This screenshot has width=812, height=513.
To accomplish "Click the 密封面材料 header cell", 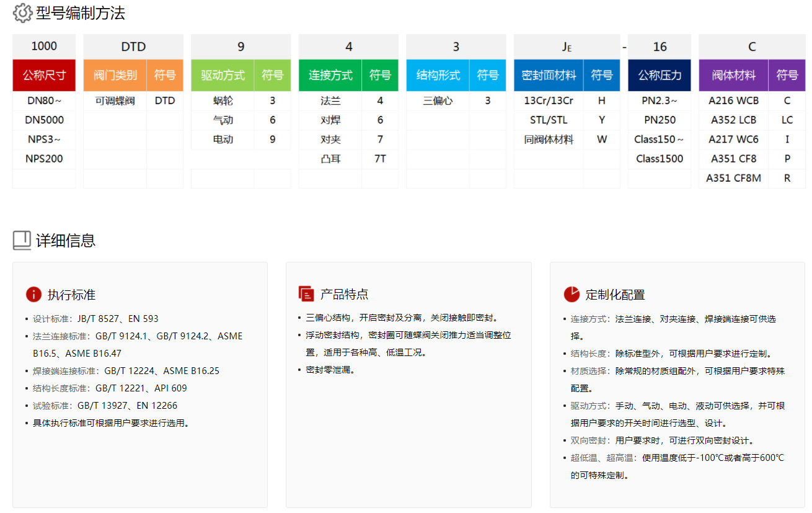I will point(549,76).
